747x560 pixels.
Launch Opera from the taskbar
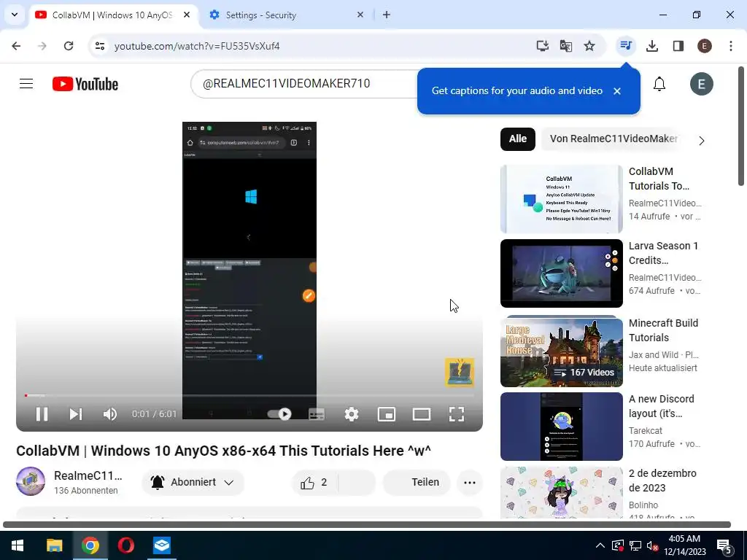coord(125,545)
